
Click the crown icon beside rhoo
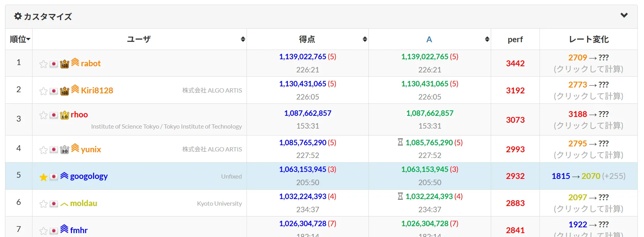65,115
